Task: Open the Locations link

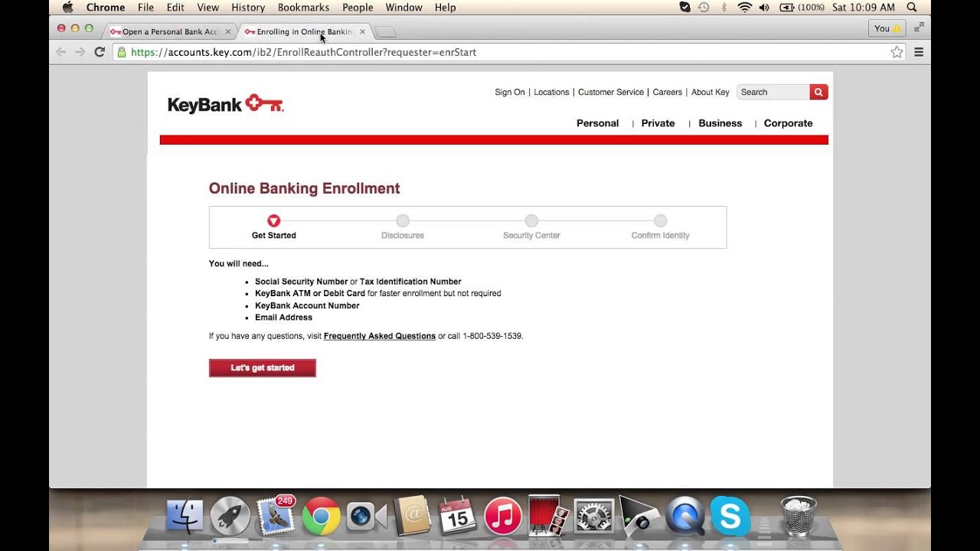Action: [x=551, y=92]
